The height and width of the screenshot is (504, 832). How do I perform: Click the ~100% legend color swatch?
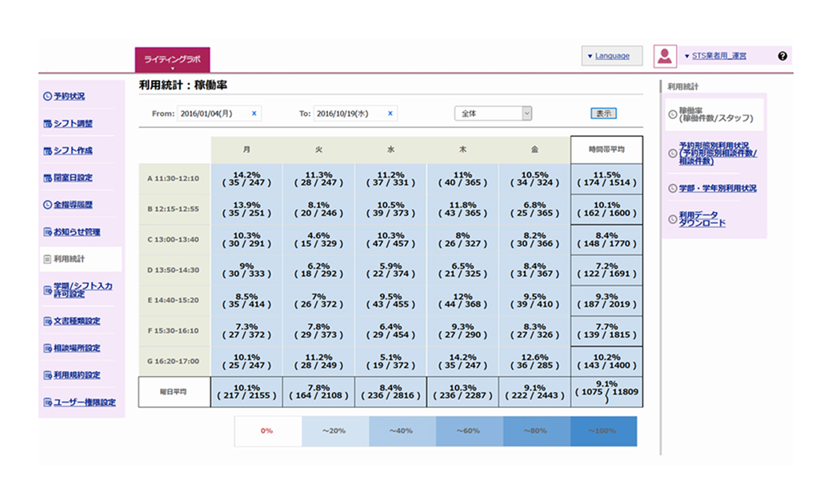tap(604, 431)
